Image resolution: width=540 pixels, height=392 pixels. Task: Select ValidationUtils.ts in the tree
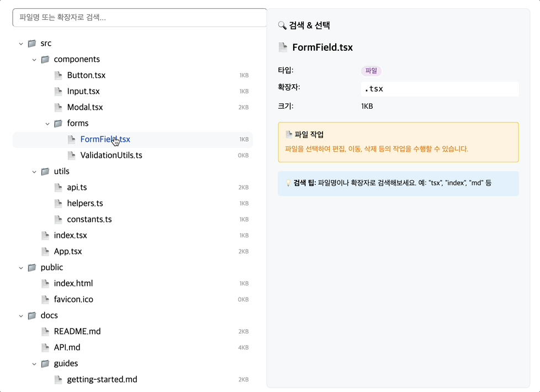(111, 155)
